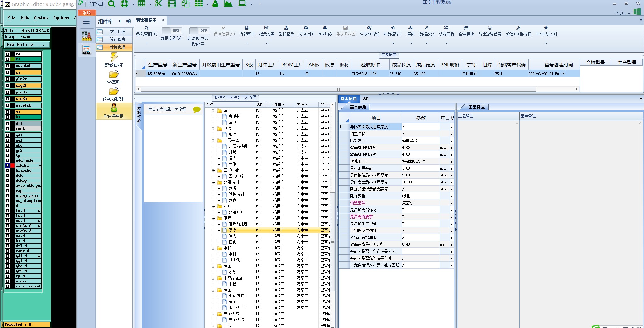Click 指示检查 checkmark button

[x=267, y=31]
